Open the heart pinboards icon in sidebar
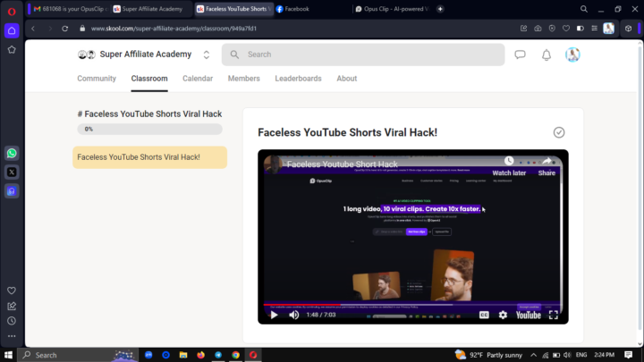 [12, 290]
